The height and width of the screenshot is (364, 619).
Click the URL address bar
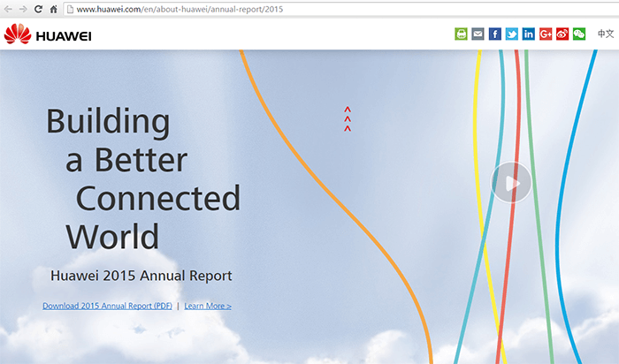341,9
